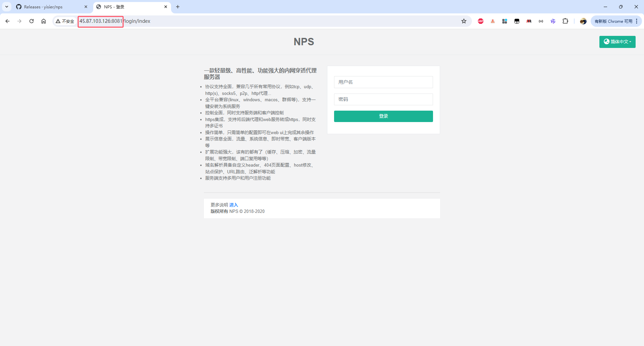The image size is (644, 346).
Task: Click the address bar URL
Action: point(235,21)
